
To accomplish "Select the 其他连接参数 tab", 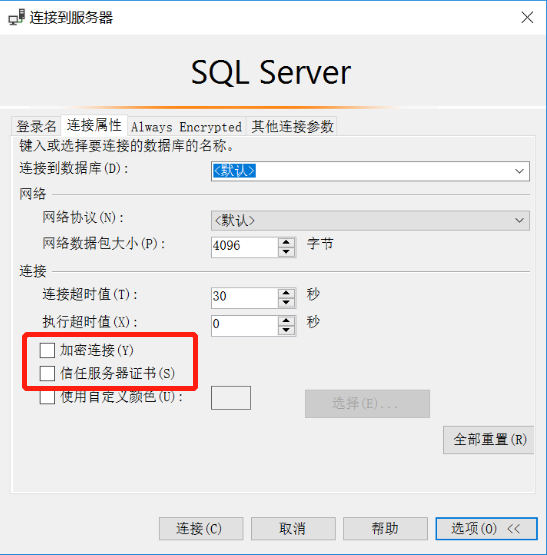I will tap(292, 126).
